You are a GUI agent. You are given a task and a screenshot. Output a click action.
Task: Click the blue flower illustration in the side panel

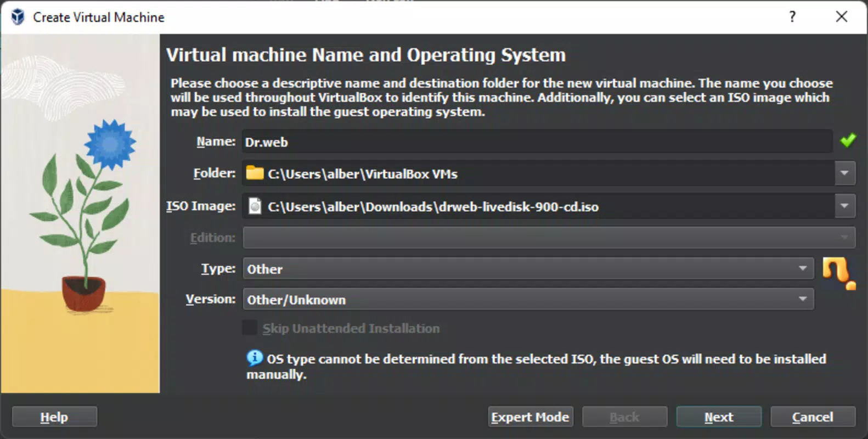coord(110,144)
